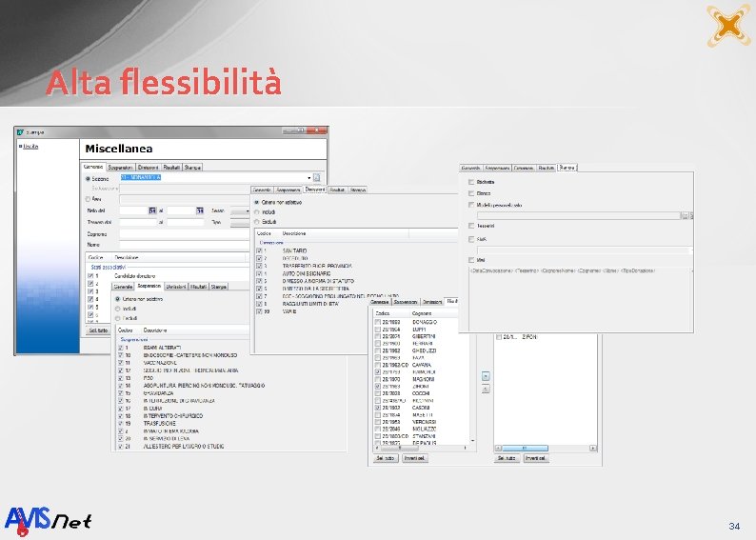Enable the SMS checkbox

[471, 239]
